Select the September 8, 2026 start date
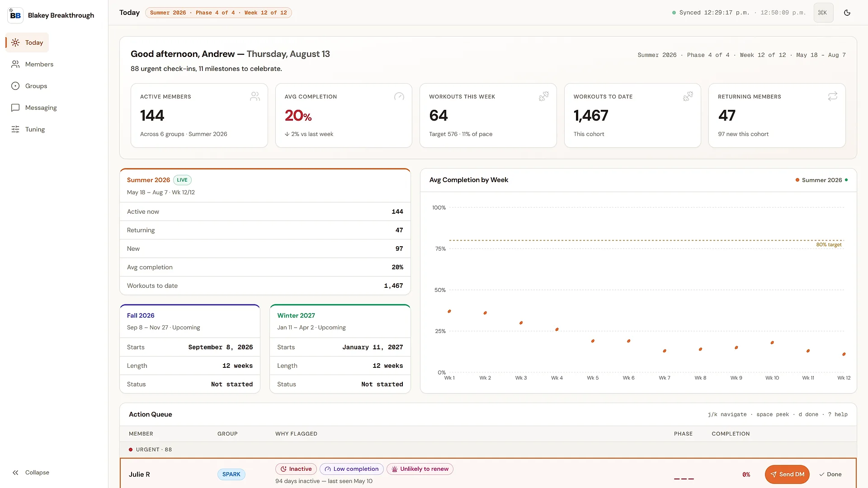Image resolution: width=868 pixels, height=488 pixels. tap(221, 347)
